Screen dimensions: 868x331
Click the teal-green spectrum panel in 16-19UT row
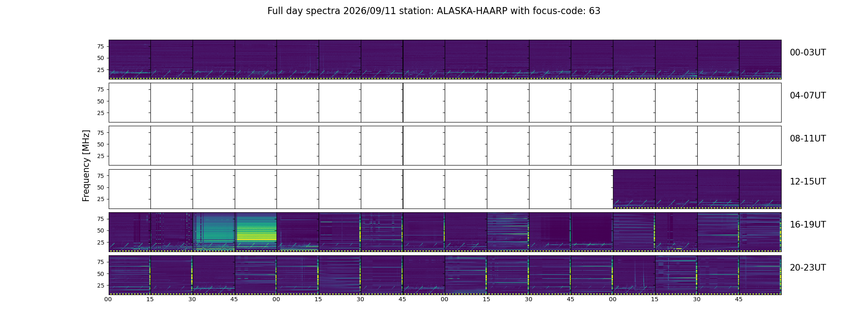pos(214,232)
